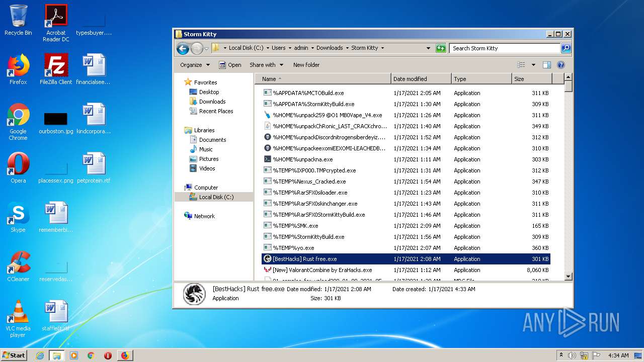Image resolution: width=644 pixels, height=362 pixels.
Task: Select the file %TEMP%Nexus_Cracked.exe
Action: 406,182
